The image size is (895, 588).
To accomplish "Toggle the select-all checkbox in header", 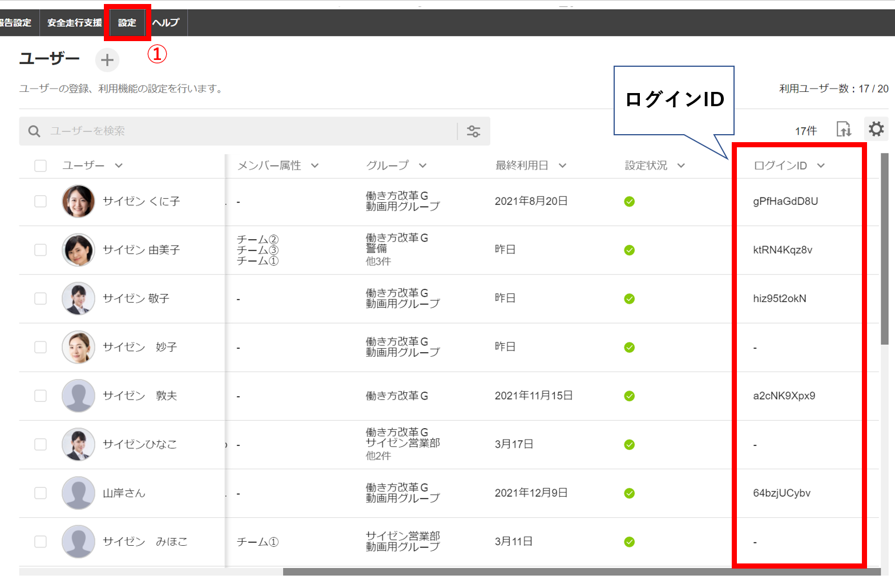I will [41, 166].
